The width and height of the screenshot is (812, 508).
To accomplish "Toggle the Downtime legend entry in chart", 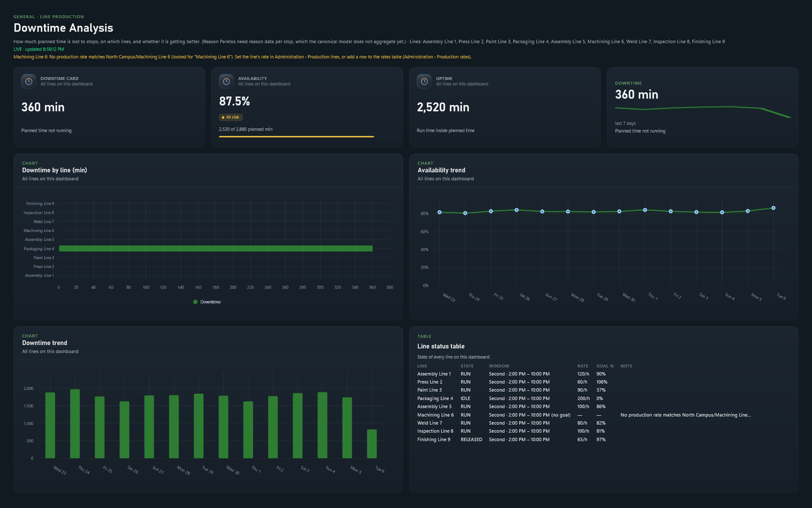I will coord(207,302).
